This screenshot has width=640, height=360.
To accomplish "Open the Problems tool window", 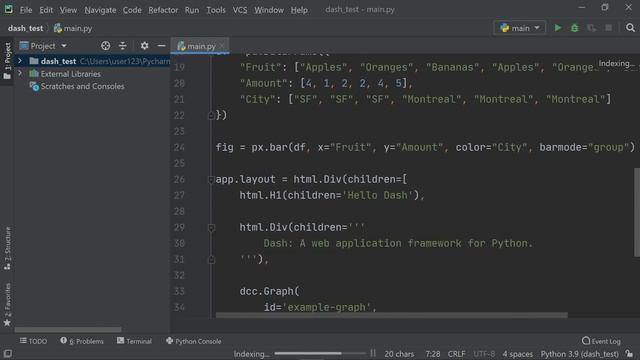I will [x=82, y=341].
